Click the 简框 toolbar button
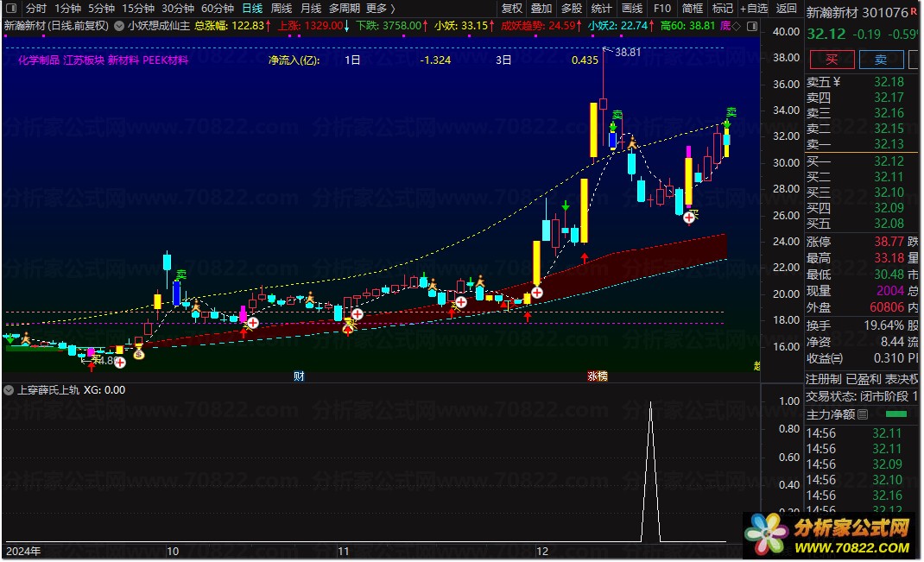The image size is (924, 562). click(x=692, y=9)
